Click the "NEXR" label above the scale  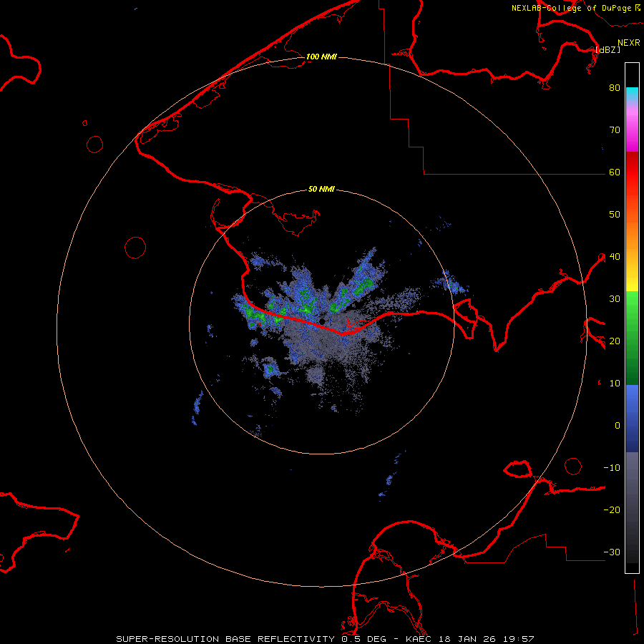[x=629, y=43]
